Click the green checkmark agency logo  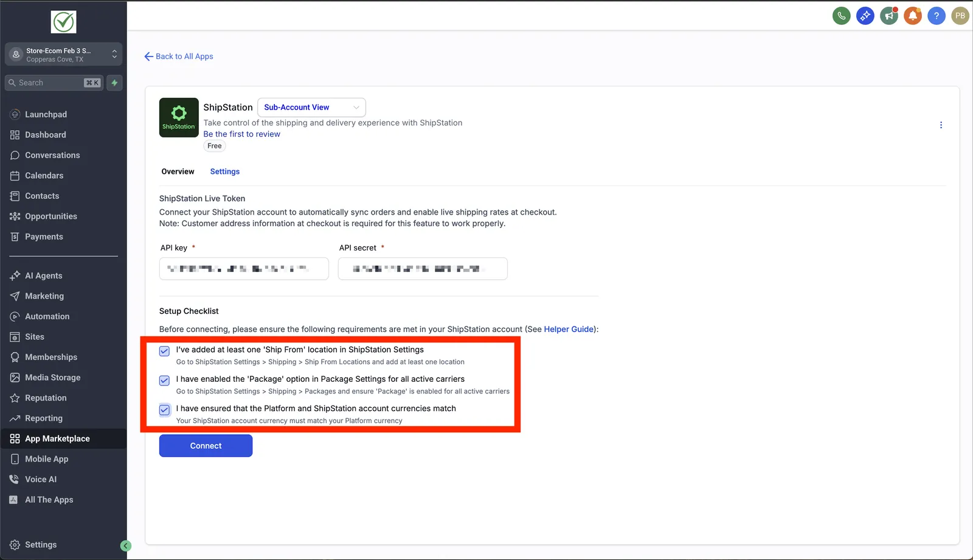[x=63, y=22]
